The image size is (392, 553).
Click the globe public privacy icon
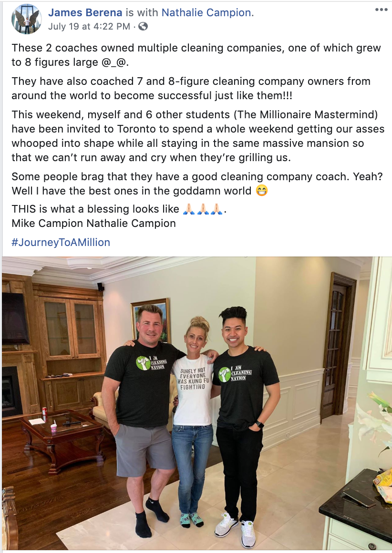pyautogui.click(x=143, y=26)
